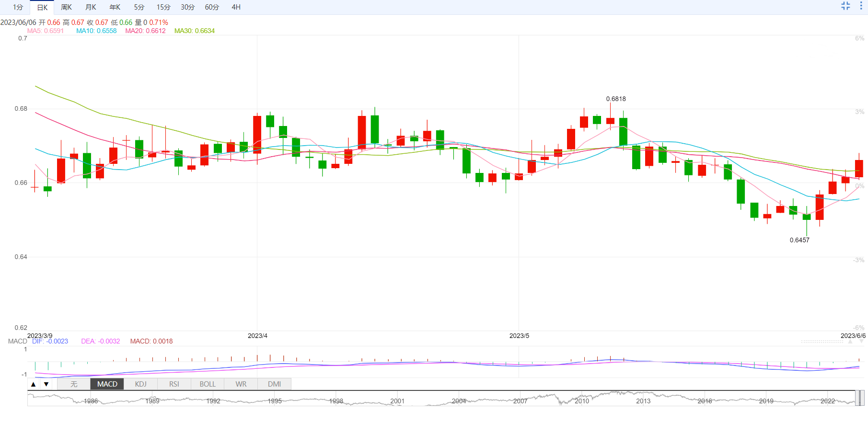The height and width of the screenshot is (423, 868).
Task: Click the DEA: -0.0032 value label
Action: coord(101,341)
